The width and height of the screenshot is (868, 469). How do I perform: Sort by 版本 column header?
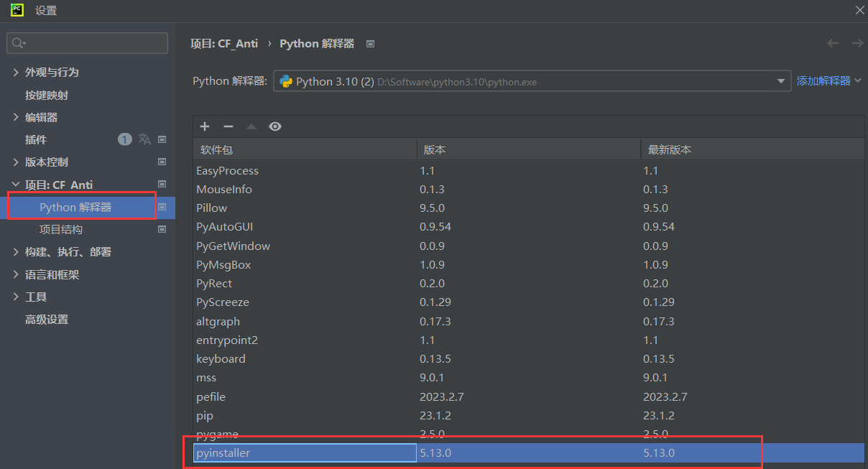[x=529, y=149]
